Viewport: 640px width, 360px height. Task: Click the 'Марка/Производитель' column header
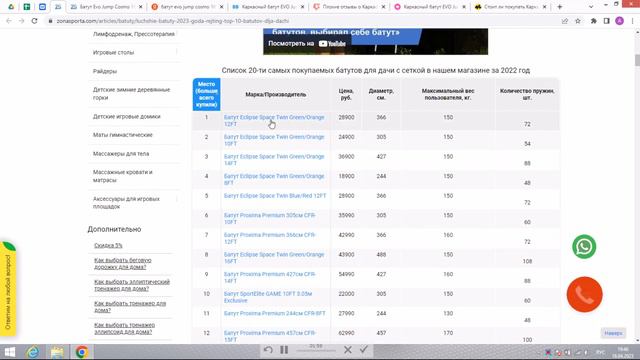tap(276, 94)
